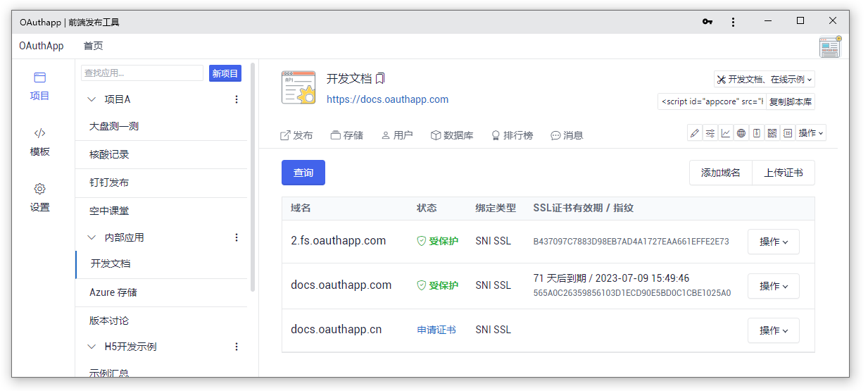Open the 开发文档、在线示例 dropdown
Viewport: 868px width, 391px height.
pyautogui.click(x=765, y=79)
